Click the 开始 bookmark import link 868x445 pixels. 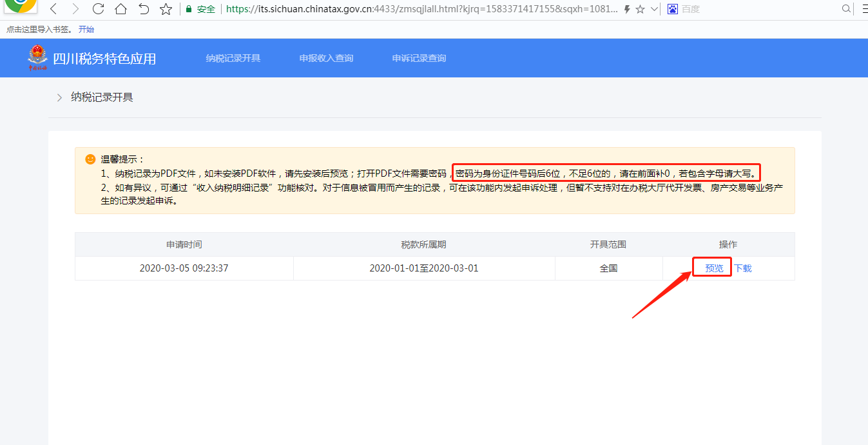point(86,30)
